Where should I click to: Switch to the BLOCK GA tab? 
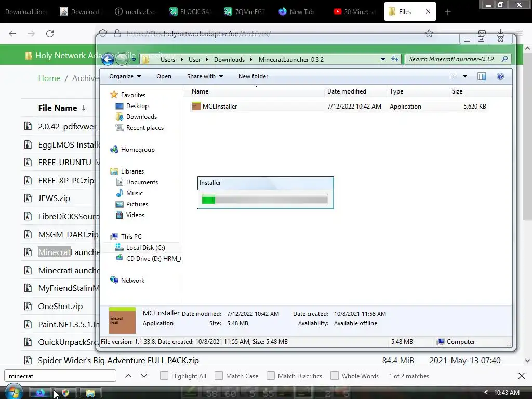point(190,12)
